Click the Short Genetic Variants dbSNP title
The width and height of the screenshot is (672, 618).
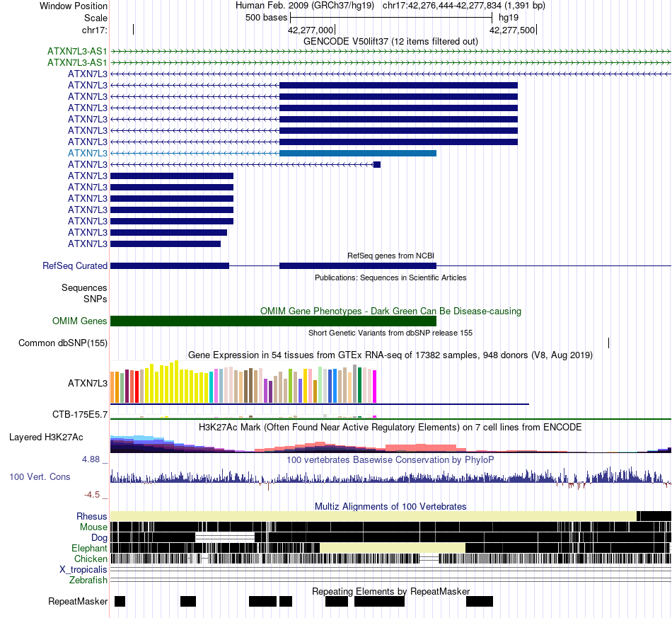(390, 333)
